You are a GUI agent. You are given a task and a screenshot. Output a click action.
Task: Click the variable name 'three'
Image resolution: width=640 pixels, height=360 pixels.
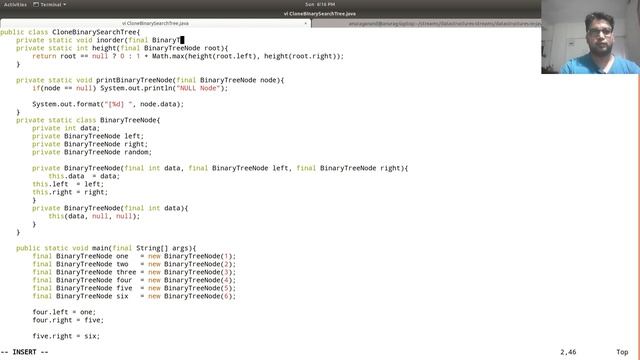point(126,272)
